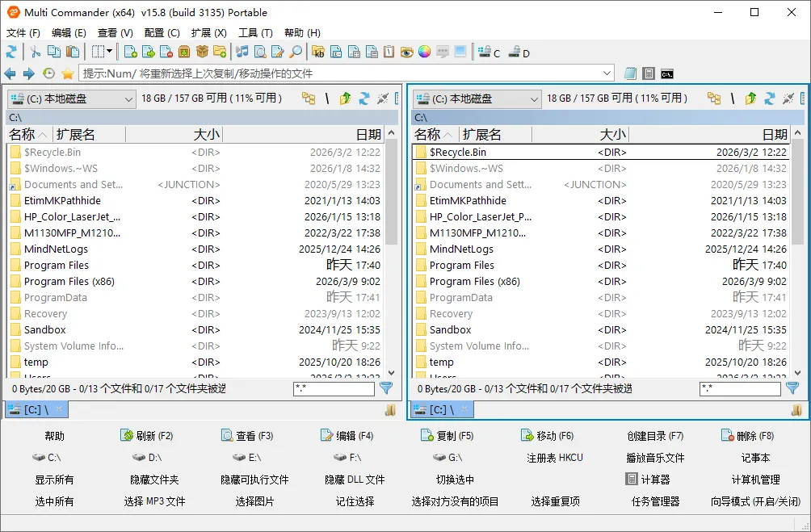The width and height of the screenshot is (811, 532).
Task: Click the Paste clipboard icon
Action: (x=74, y=52)
